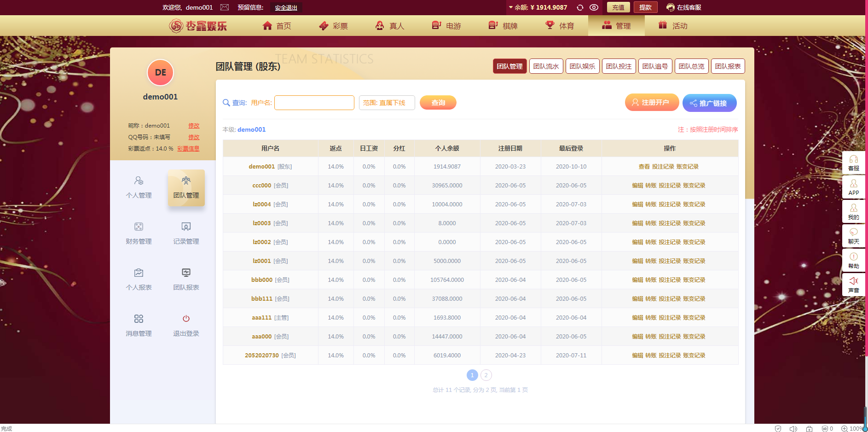Open 记录管理 record management
This screenshot has height=432, width=868.
[x=186, y=233]
